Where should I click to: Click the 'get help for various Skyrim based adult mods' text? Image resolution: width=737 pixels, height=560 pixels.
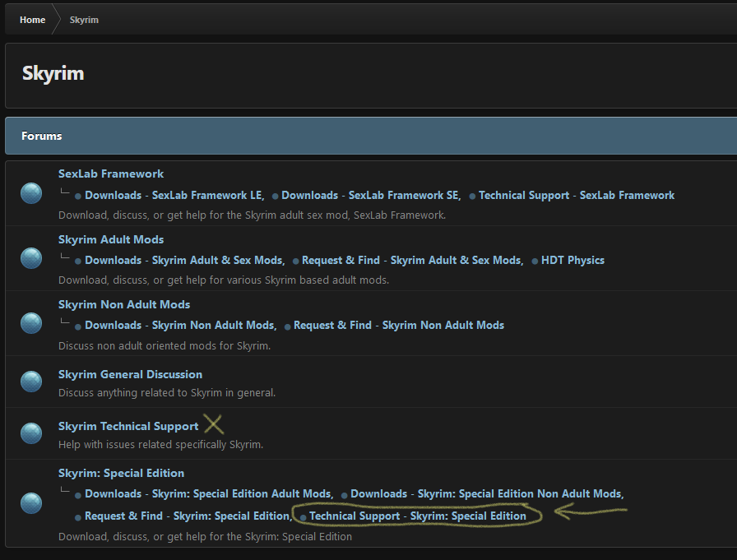[224, 280]
